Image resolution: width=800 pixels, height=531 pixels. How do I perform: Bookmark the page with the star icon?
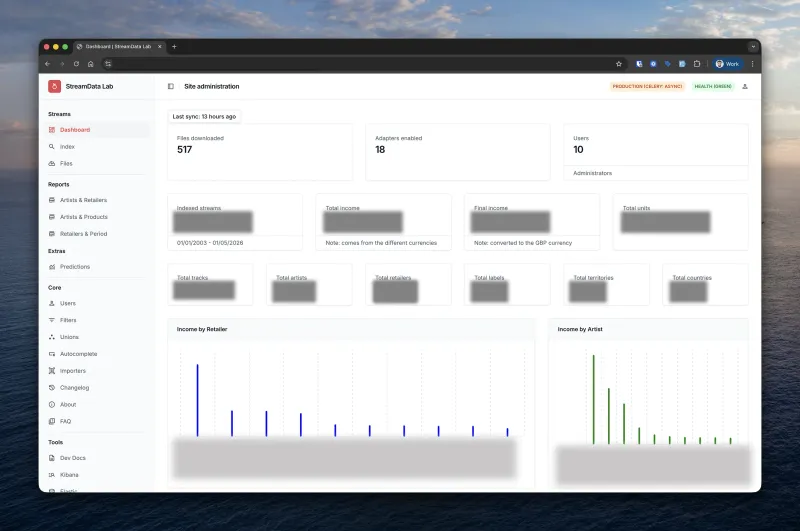click(619, 64)
